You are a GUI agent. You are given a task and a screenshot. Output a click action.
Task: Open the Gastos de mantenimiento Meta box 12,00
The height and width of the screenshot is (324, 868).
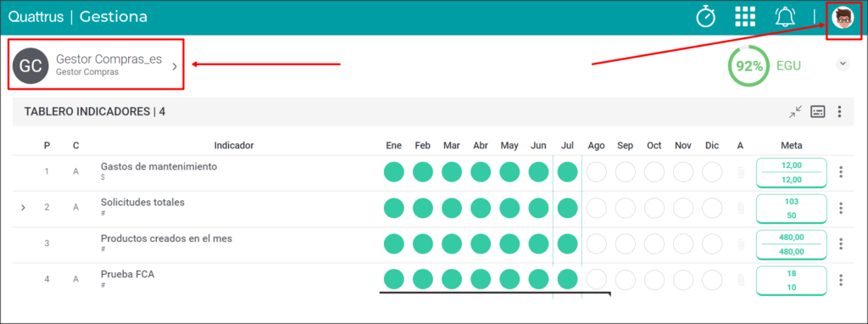pyautogui.click(x=792, y=173)
